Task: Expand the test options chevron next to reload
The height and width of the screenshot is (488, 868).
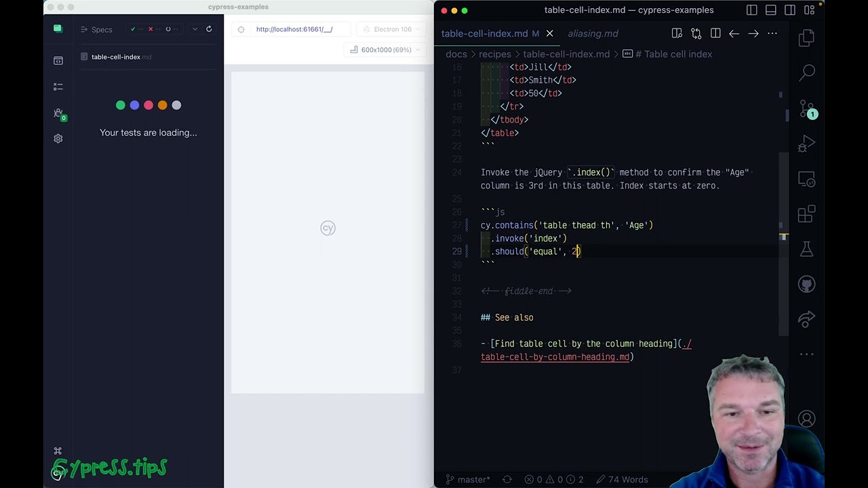Action: [x=195, y=29]
